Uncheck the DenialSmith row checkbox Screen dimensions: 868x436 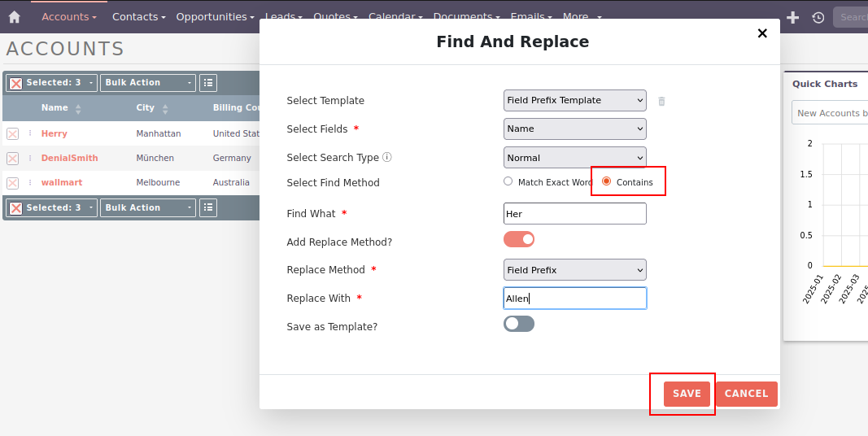tap(13, 159)
